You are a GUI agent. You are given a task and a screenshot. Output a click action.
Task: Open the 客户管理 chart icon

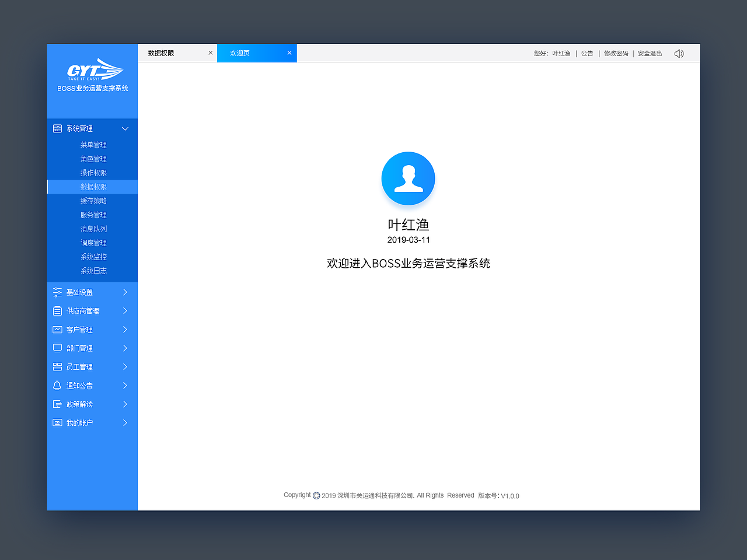click(57, 329)
